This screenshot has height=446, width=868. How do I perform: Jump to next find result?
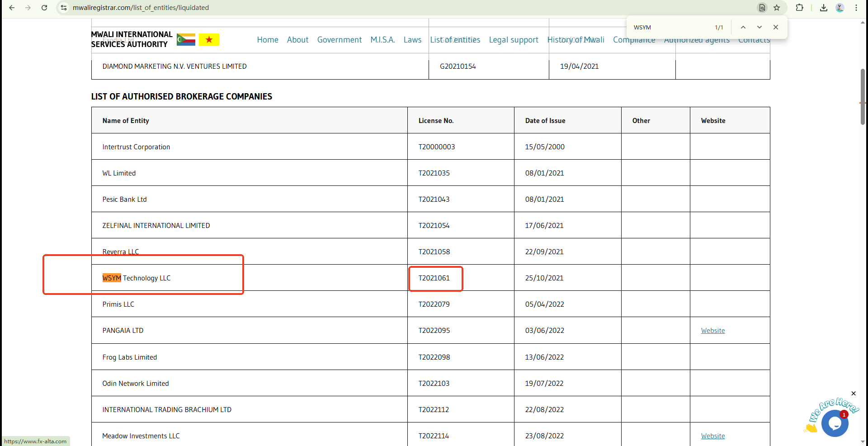(759, 27)
